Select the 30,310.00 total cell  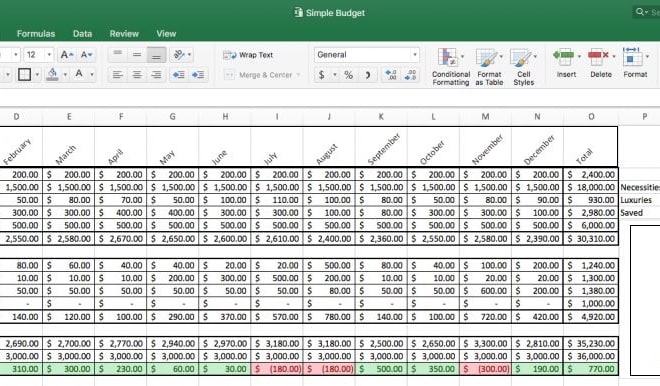[x=591, y=239]
